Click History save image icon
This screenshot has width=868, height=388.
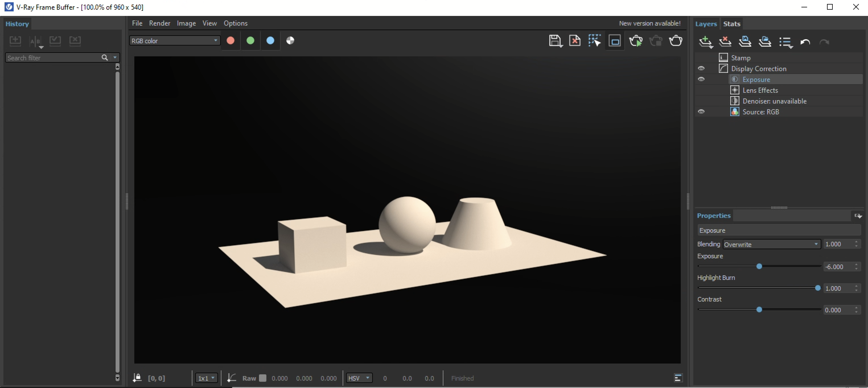[x=15, y=41]
